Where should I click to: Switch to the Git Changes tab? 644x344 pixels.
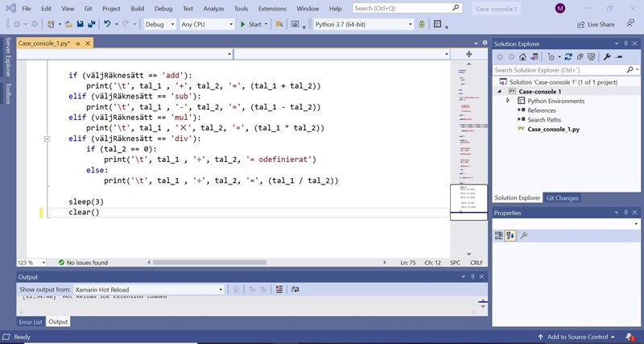(x=562, y=197)
